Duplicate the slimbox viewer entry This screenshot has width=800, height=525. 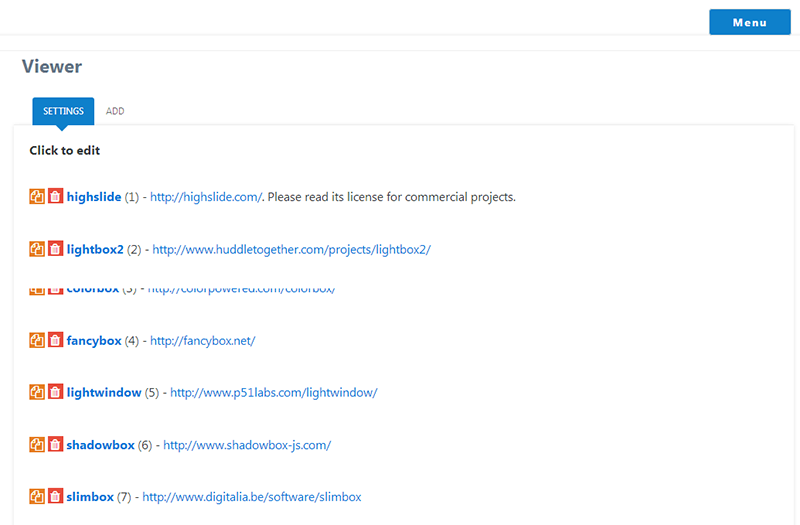tap(37, 496)
